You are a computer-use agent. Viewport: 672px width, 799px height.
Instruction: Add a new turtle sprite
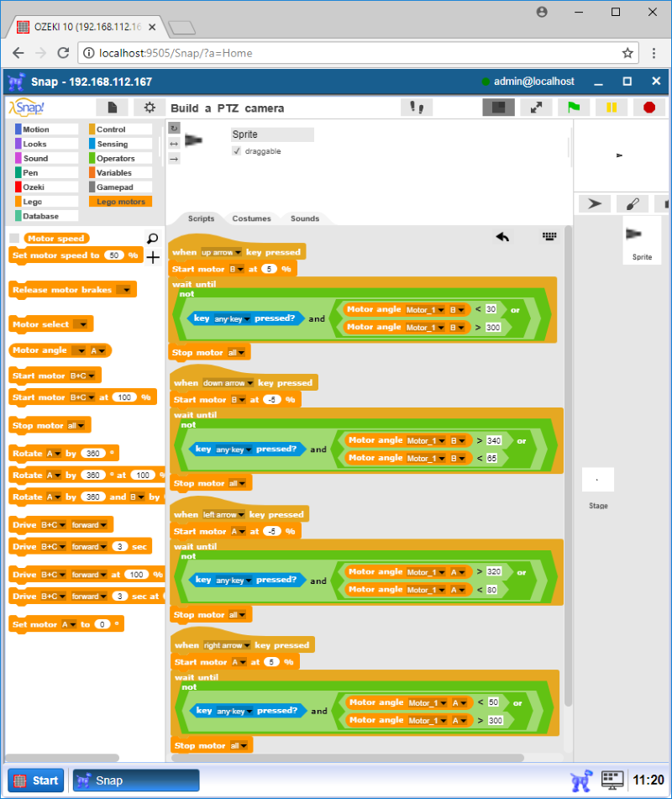(x=595, y=204)
